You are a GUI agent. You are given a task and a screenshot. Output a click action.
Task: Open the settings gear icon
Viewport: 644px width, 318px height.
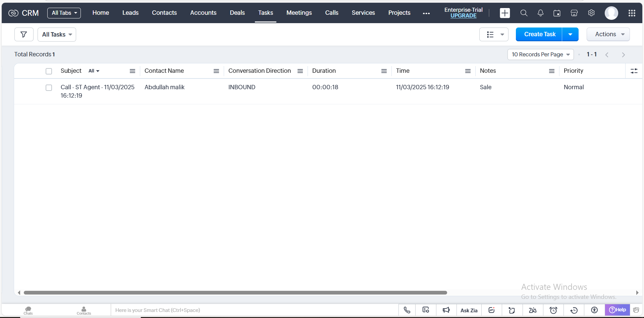(591, 13)
